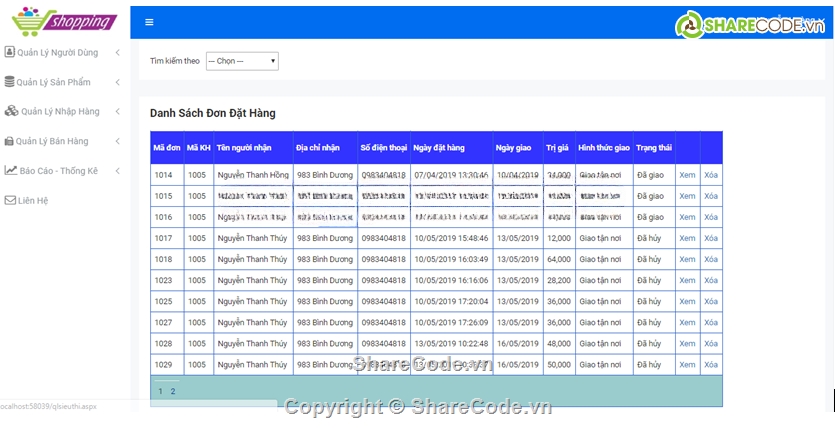Click Xem for order 1028
The image size is (835, 428).
click(x=687, y=343)
